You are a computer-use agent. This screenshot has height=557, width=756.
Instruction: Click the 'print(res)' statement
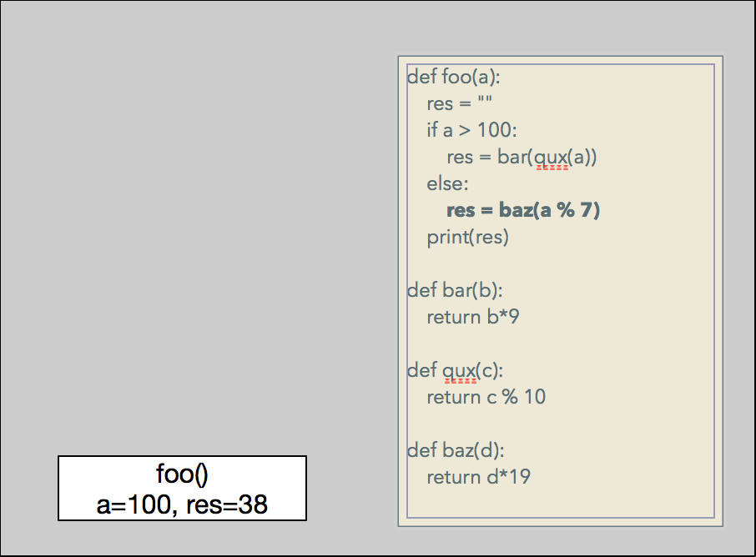(467, 238)
